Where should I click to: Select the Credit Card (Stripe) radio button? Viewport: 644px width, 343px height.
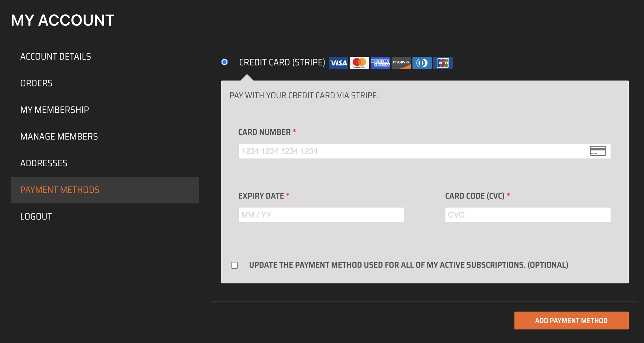(225, 62)
